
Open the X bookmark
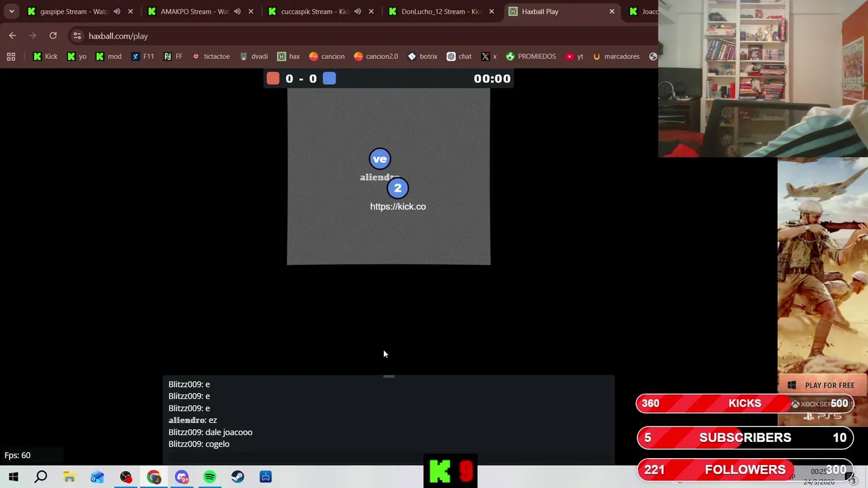[489, 56]
